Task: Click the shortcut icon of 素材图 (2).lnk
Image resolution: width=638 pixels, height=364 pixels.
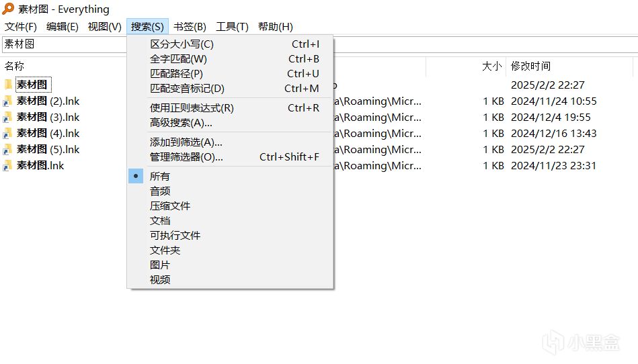Action: 7,101
